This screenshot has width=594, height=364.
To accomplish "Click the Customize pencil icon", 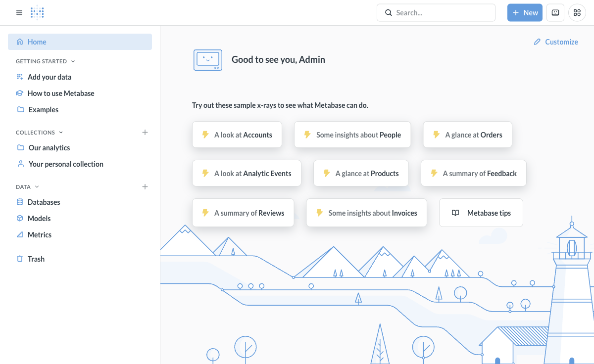I will [x=537, y=42].
